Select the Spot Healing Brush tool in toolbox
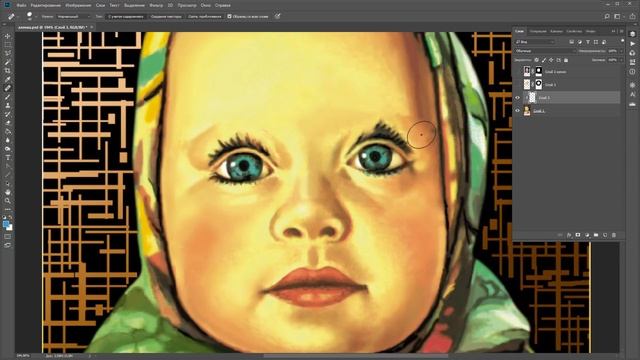The width and height of the screenshot is (640, 360). click(x=7, y=88)
